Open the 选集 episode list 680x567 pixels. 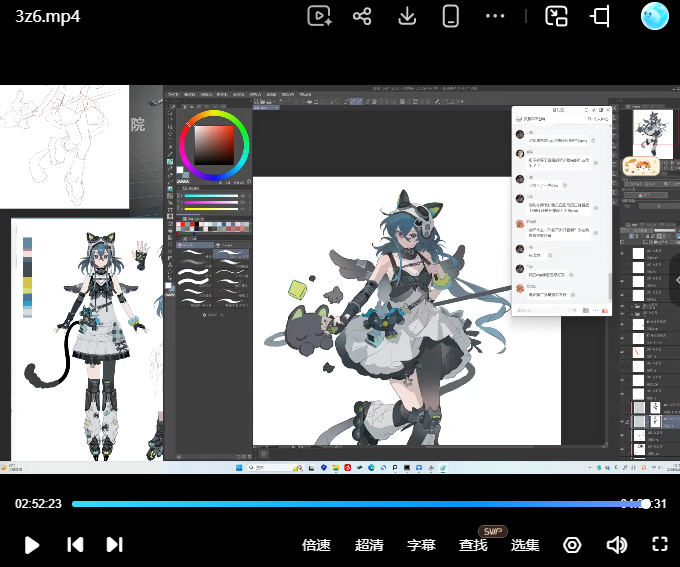(x=525, y=545)
